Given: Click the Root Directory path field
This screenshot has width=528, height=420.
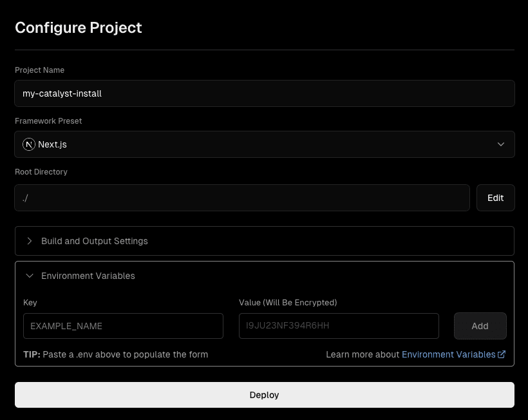Looking at the screenshot, I should pos(241,198).
